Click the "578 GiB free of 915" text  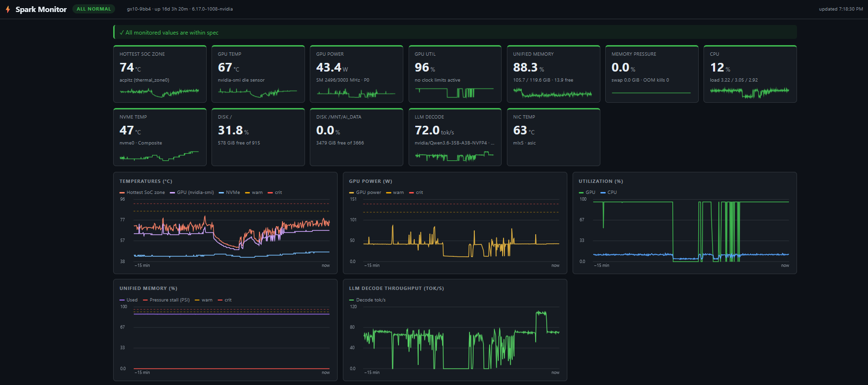[239, 143]
